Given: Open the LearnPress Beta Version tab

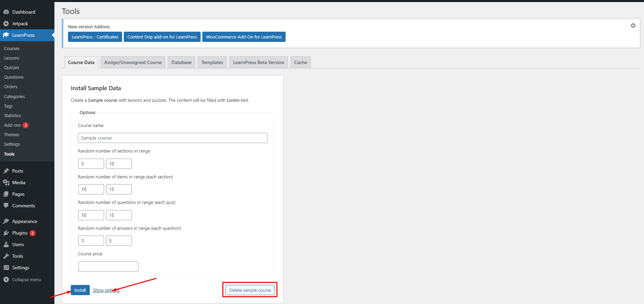Looking at the screenshot, I should tap(258, 62).
